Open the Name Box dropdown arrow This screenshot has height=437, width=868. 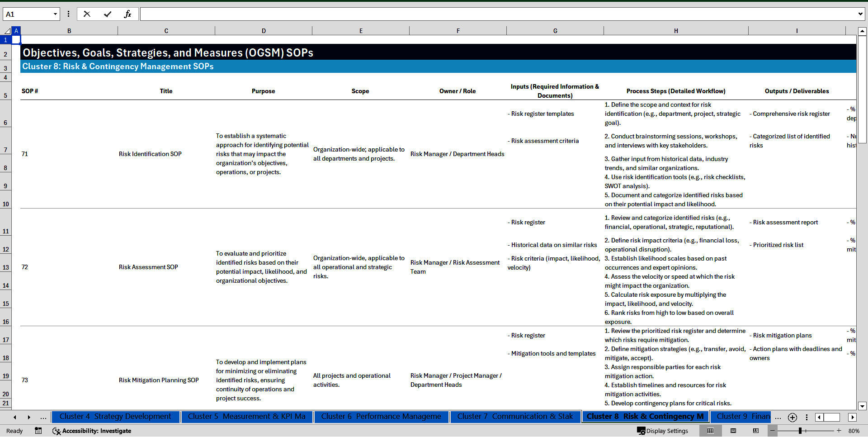coord(55,14)
